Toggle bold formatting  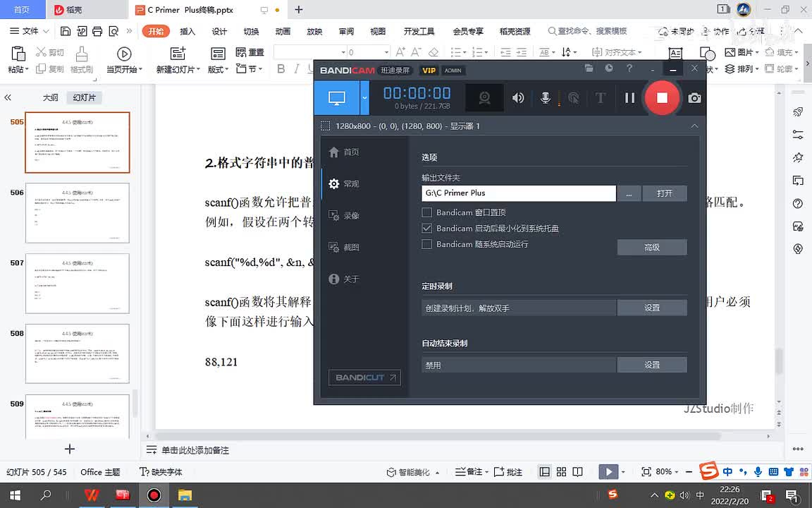281,69
